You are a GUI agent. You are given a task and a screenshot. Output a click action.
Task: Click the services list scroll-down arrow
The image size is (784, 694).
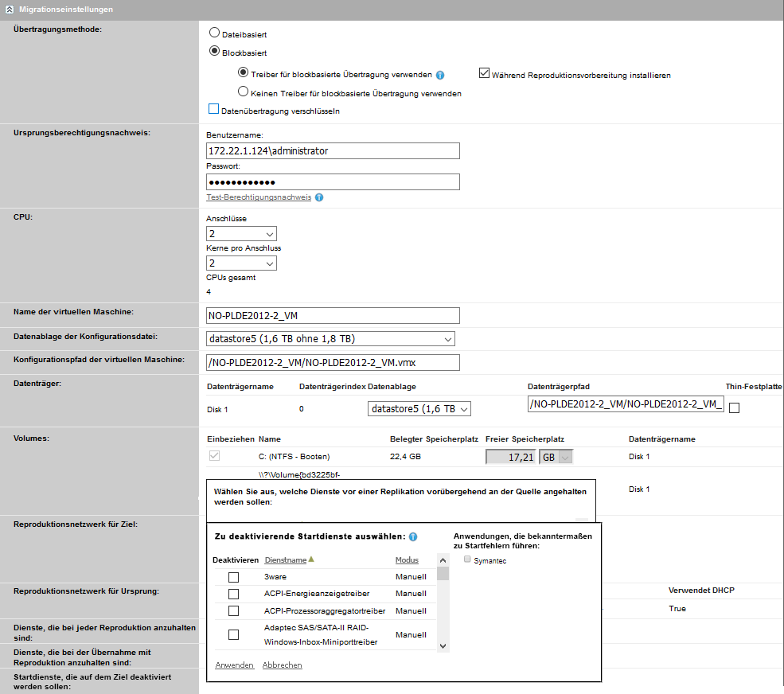coord(443,646)
